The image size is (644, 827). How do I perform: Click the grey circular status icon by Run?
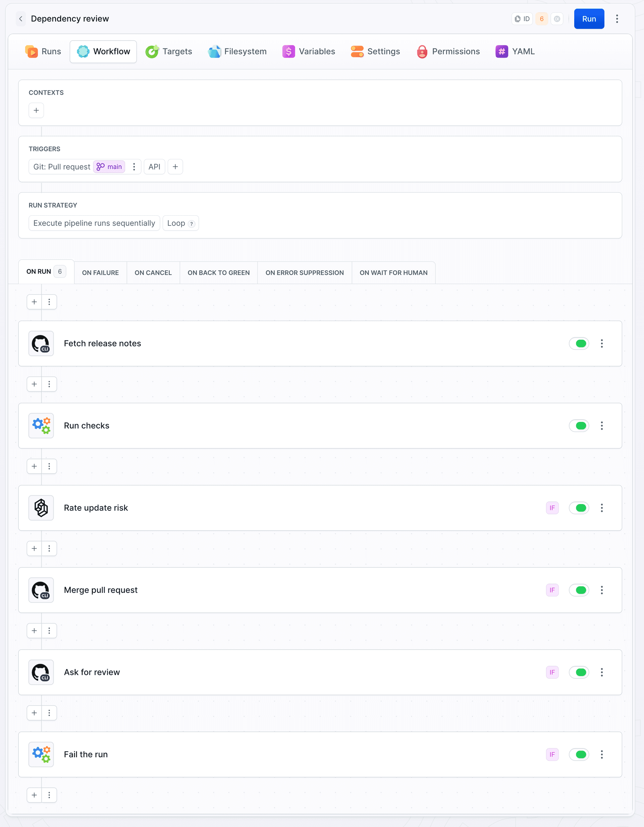557,19
